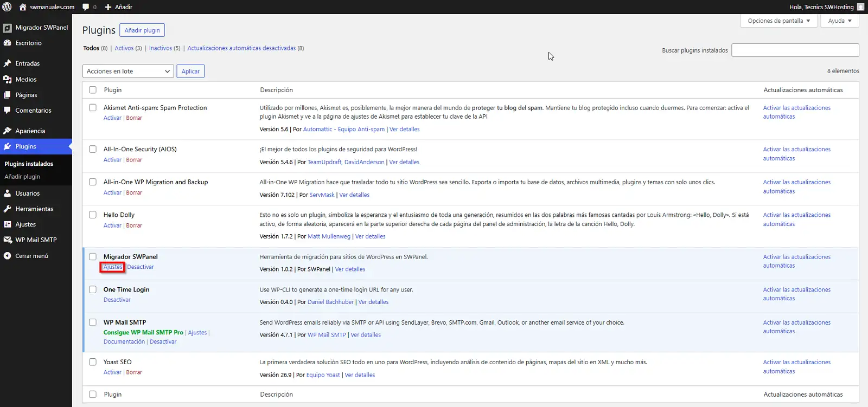868x407 pixels.
Task: Open the comments bubble icon in admin bar
Action: click(x=86, y=7)
